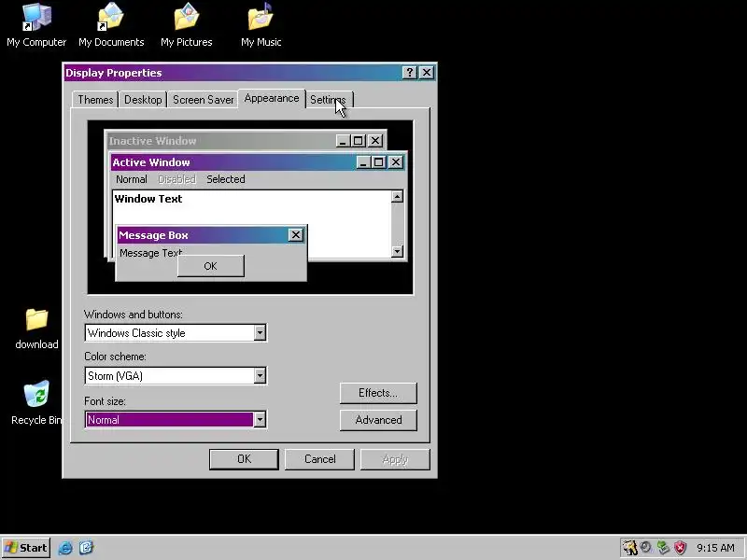Viewport: 747px width, 560px height.
Task: Expand the Font size dropdown arrow
Action: (260, 419)
